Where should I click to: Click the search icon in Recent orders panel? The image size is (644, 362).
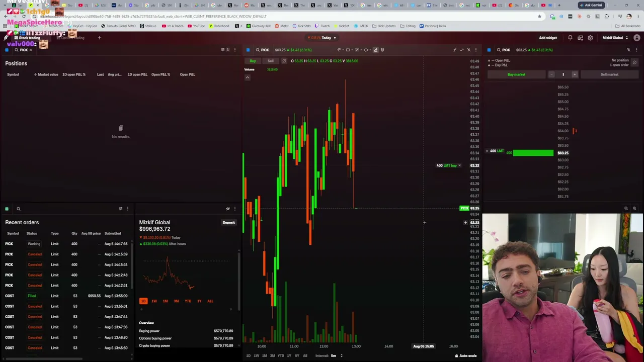(18, 209)
